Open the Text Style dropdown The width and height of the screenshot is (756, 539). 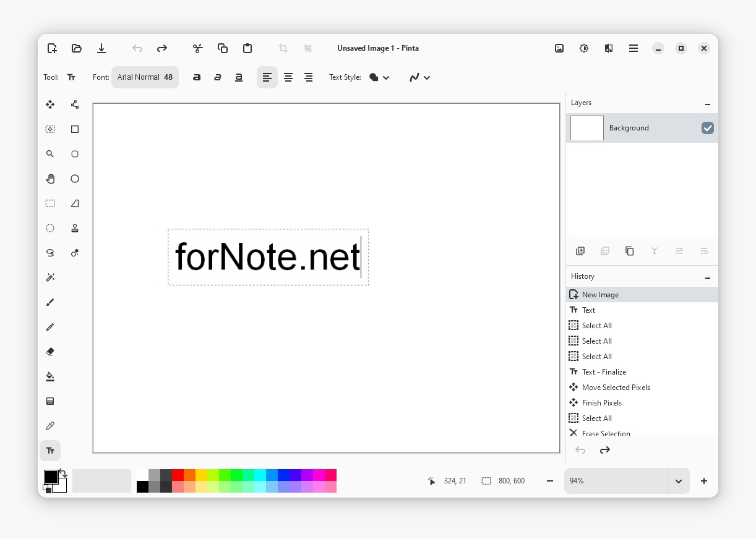coord(379,77)
